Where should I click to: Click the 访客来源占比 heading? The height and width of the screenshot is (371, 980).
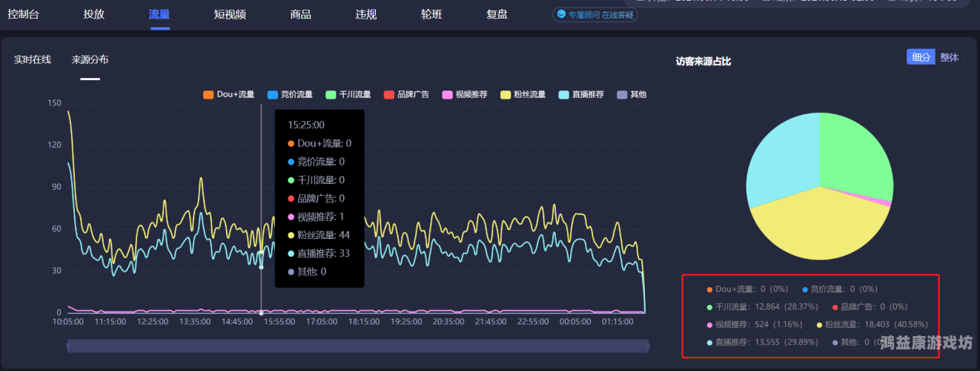pyautogui.click(x=703, y=62)
